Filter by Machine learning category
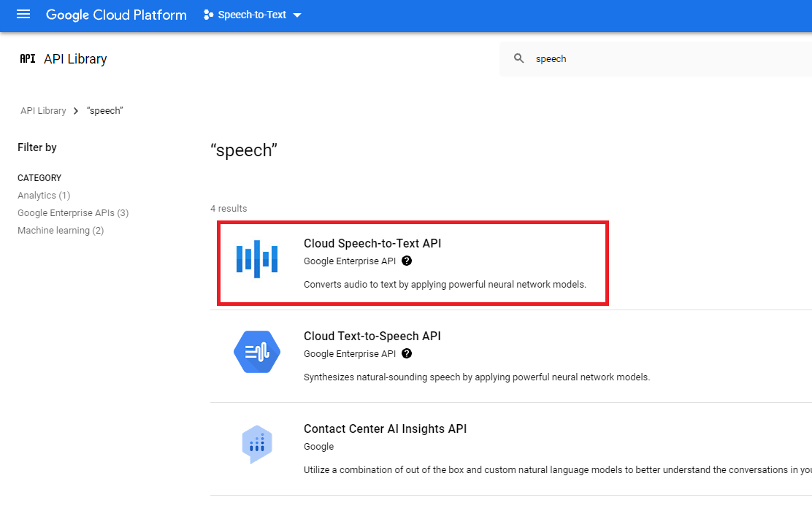 [x=61, y=231]
